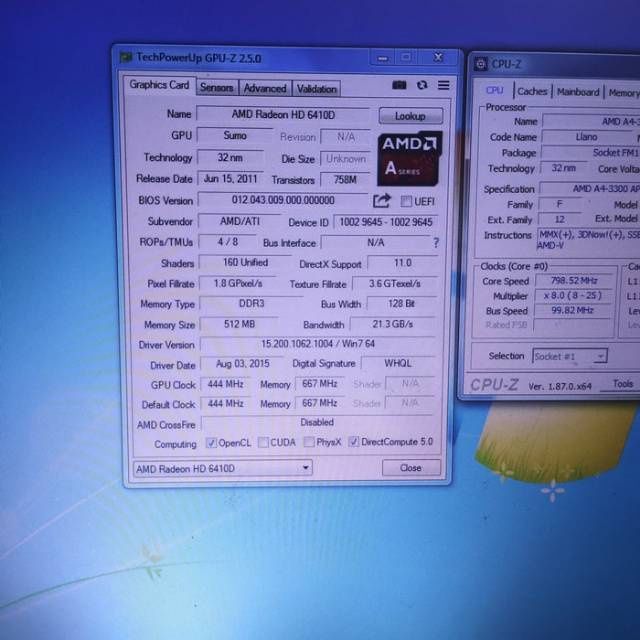Click the AMD A-Series logo
Image resolution: width=640 pixels, height=640 pixels.
click(x=409, y=157)
